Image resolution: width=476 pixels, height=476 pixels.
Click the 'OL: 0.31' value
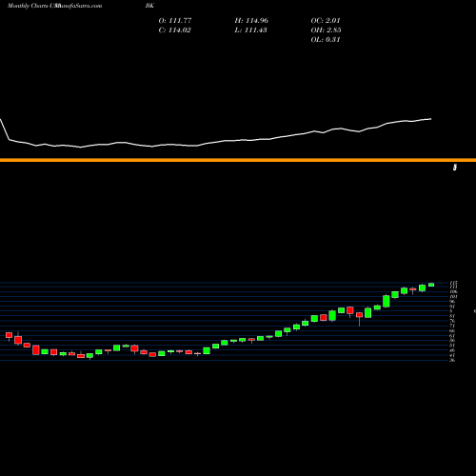(326, 40)
